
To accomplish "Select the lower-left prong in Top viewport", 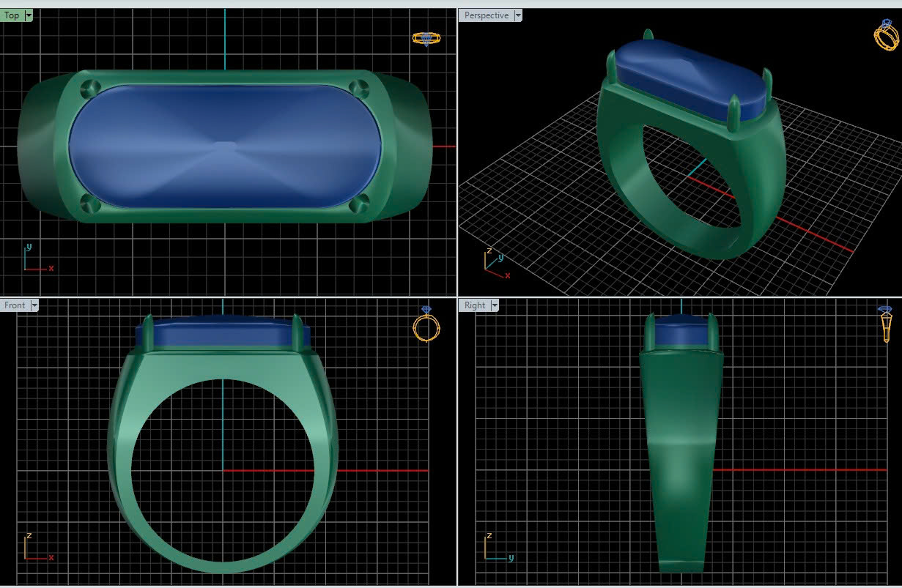I will click(x=89, y=204).
